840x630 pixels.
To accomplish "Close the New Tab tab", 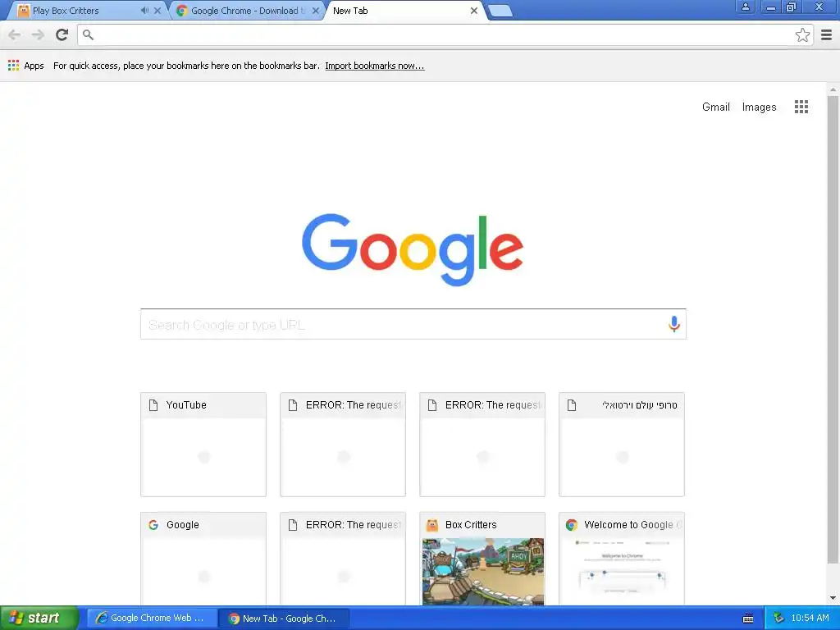I will (x=473, y=11).
